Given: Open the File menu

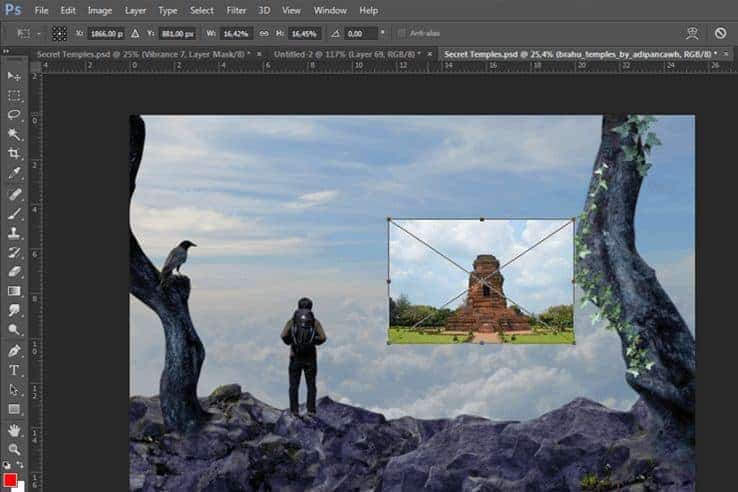Looking at the screenshot, I should [41, 10].
